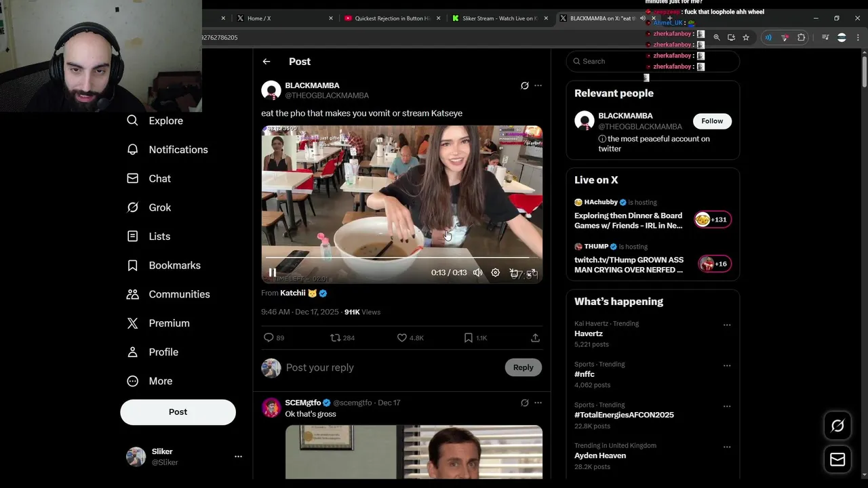This screenshot has height=488, width=868.
Task: Open more options for Ayden Heaven trend
Action: coord(727,447)
